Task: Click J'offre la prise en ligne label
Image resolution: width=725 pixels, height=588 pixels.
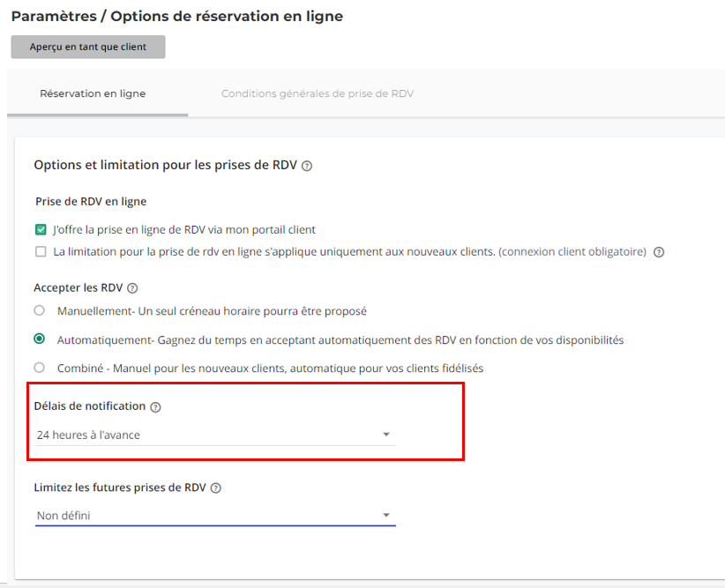Action: (184, 230)
